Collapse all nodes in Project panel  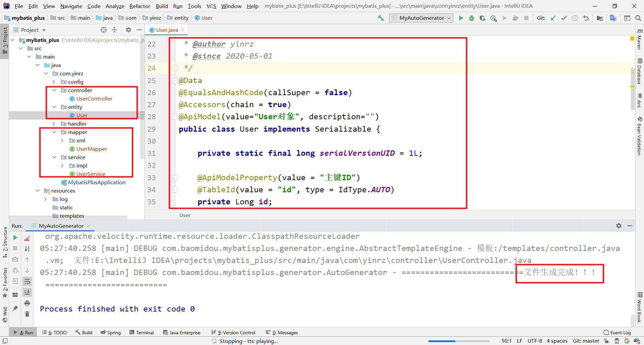114,30
